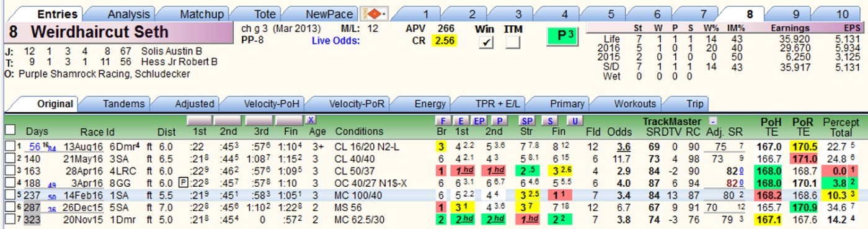
Task: Click the SP button above Str column
Action: tap(528, 120)
